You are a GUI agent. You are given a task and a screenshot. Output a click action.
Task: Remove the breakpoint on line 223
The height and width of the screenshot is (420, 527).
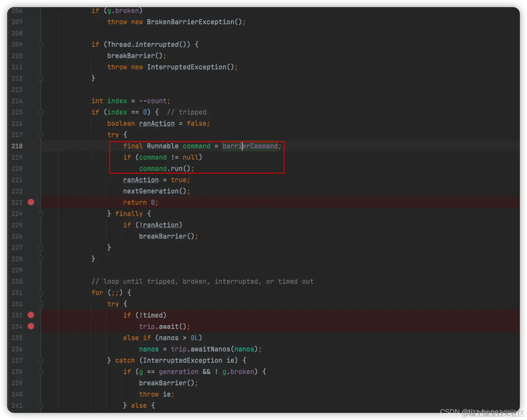coord(31,202)
